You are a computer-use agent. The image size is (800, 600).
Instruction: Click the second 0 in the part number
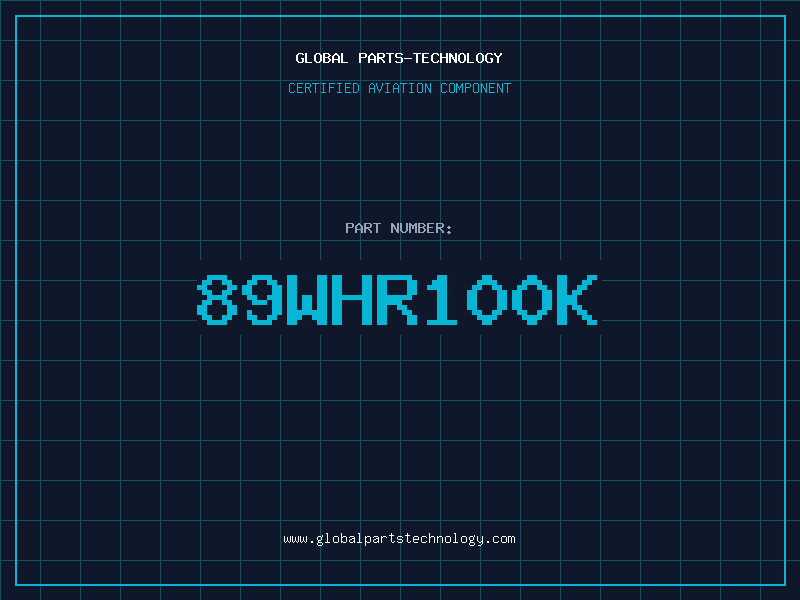click(534, 299)
